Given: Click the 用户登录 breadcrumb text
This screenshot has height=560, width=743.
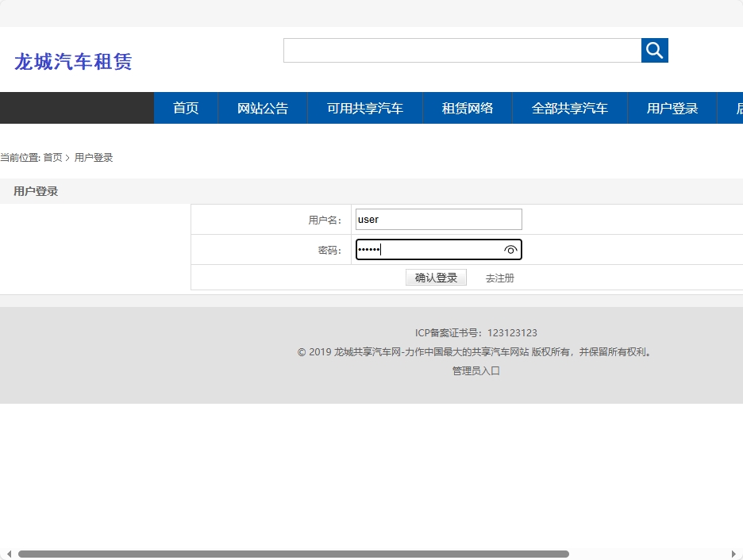Looking at the screenshot, I should click(93, 157).
